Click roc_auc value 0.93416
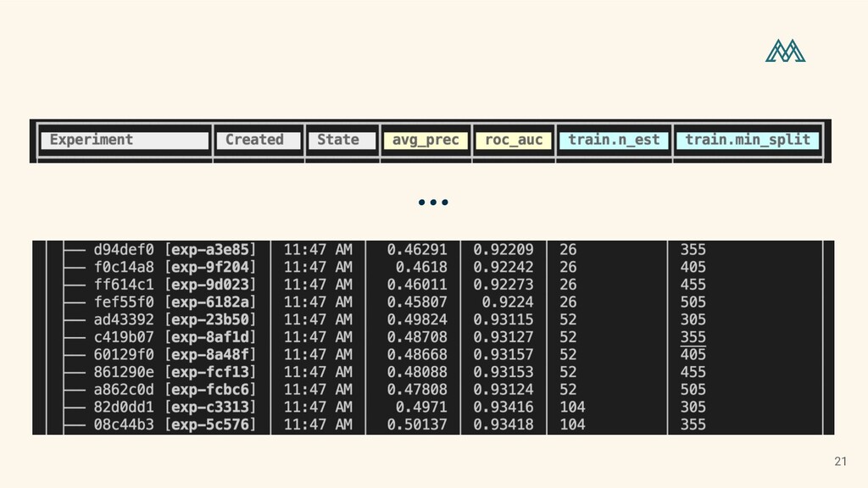The width and height of the screenshot is (868, 488). [504, 408]
